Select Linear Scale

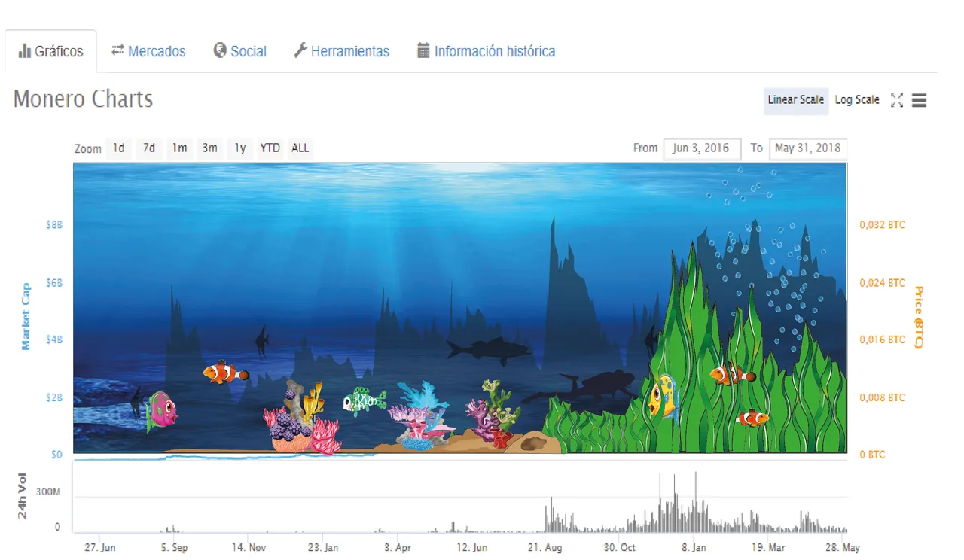point(796,100)
